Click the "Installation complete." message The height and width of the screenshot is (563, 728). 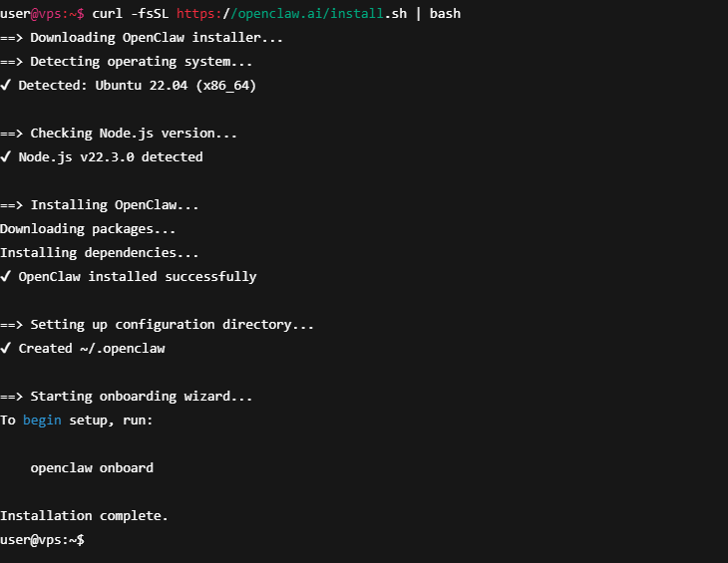(84, 516)
